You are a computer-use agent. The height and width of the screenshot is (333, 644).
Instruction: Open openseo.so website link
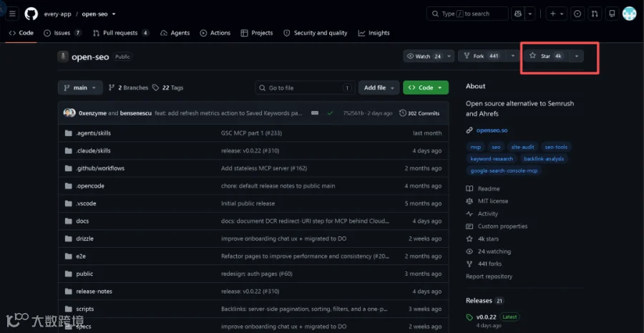click(492, 130)
